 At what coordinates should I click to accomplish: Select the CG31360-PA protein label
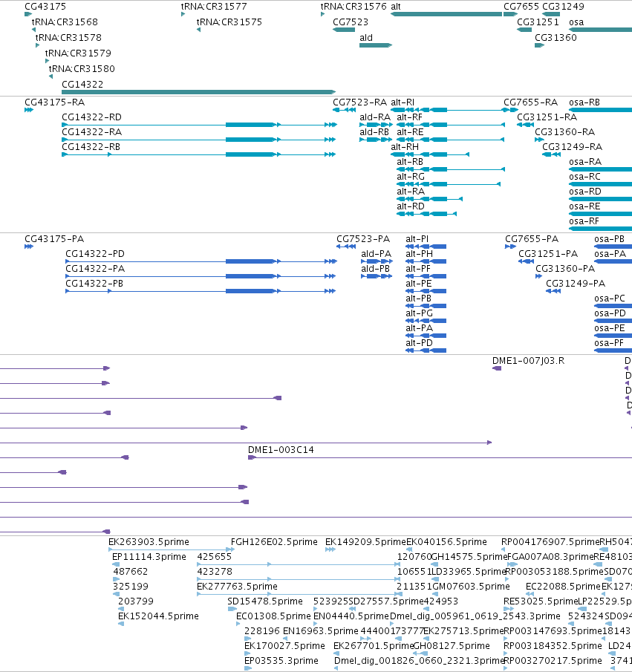[566, 269]
